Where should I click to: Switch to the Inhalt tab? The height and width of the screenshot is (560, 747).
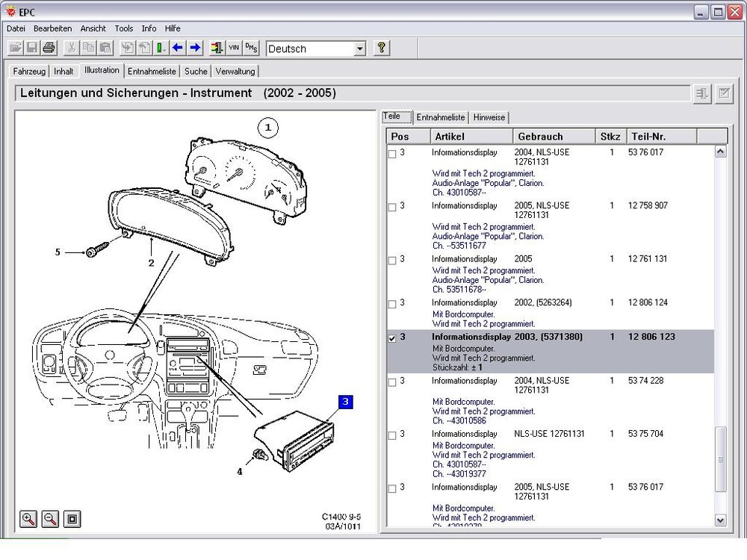point(63,72)
